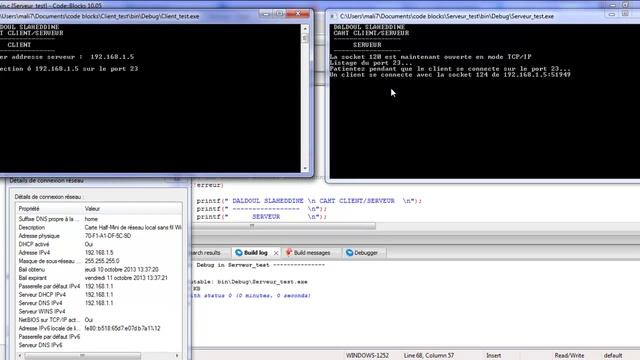Open the Build messages tab
Viewport: 640px width, 360px height.
312,253
